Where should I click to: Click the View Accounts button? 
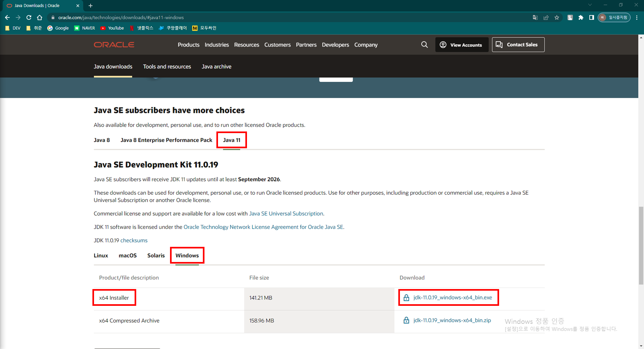click(462, 45)
